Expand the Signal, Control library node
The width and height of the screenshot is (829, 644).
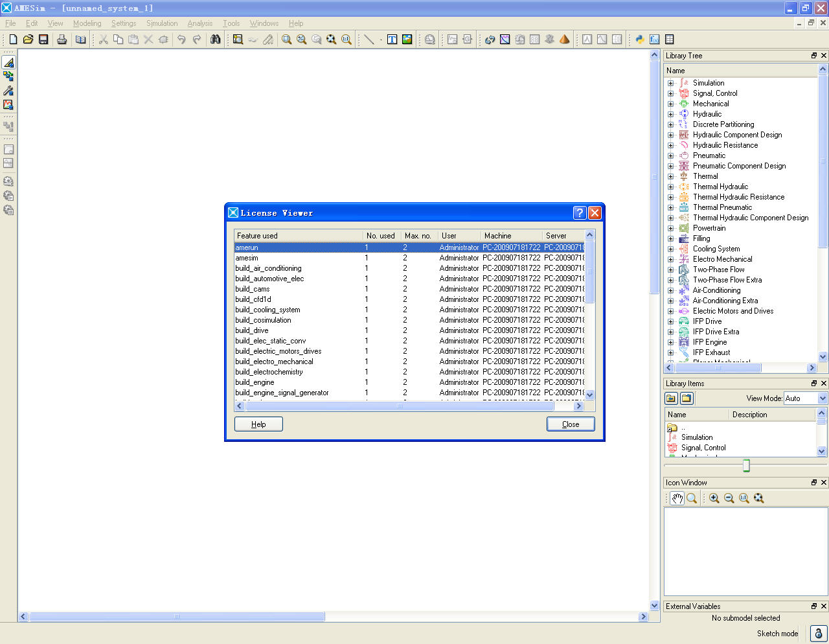pos(671,93)
